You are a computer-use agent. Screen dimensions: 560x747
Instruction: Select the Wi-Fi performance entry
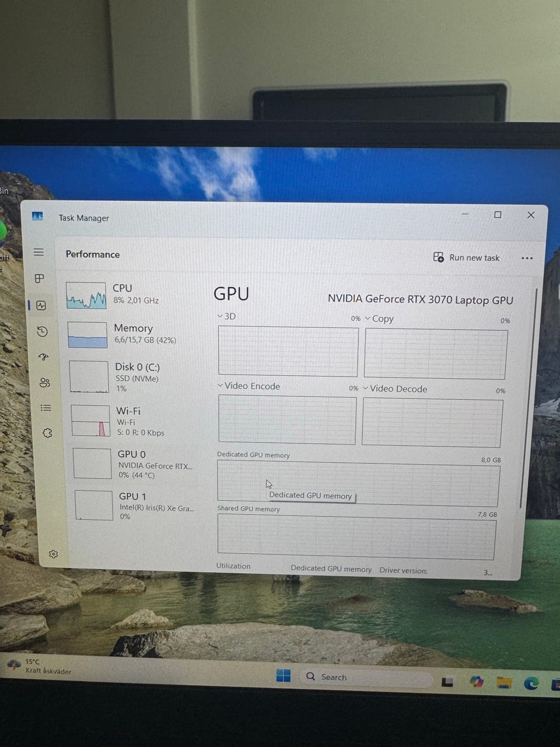click(135, 421)
